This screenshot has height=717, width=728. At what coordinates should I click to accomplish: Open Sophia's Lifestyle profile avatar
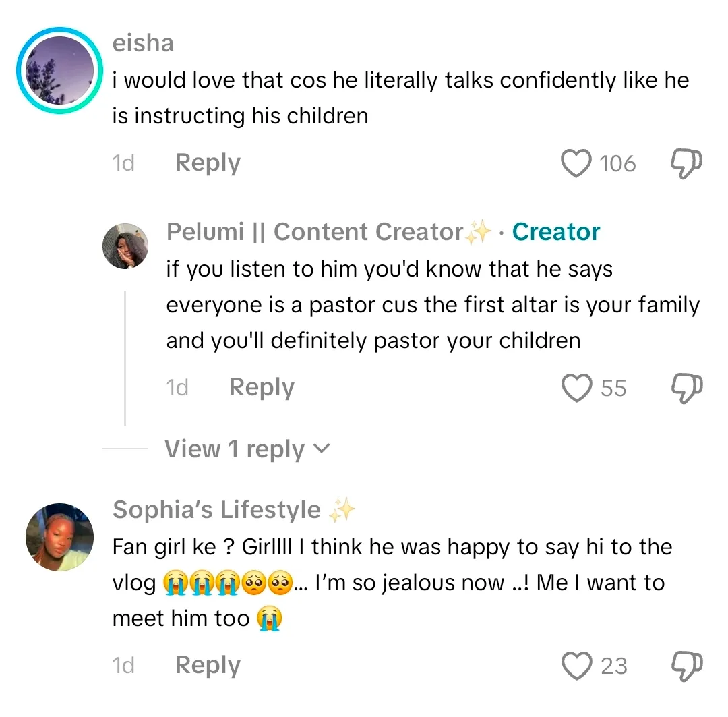(x=59, y=538)
